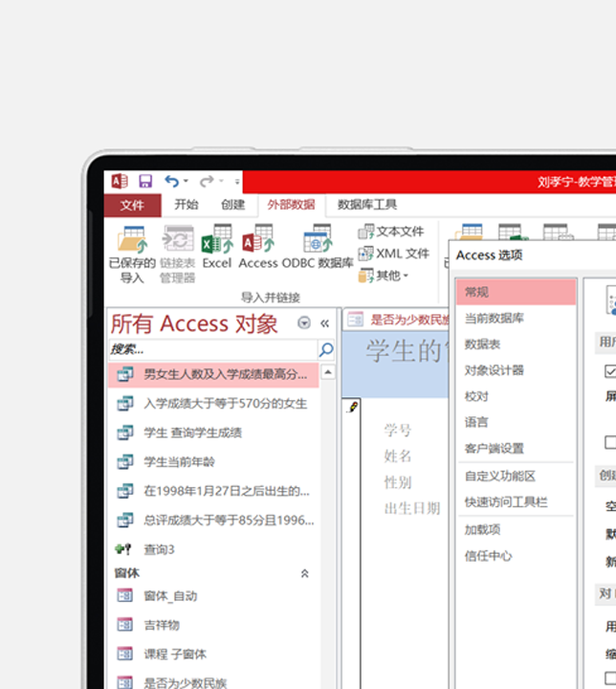This screenshot has width=616, height=689.
Task: Open 是否为少数民族 form in navigation list
Action: coord(213,682)
